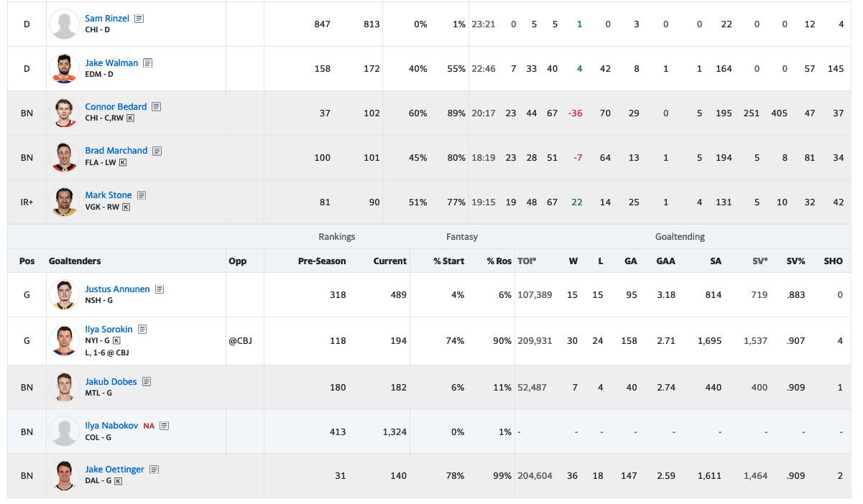863x504 pixels.
Task: Click Mark Stone's name link
Action: 109,195
